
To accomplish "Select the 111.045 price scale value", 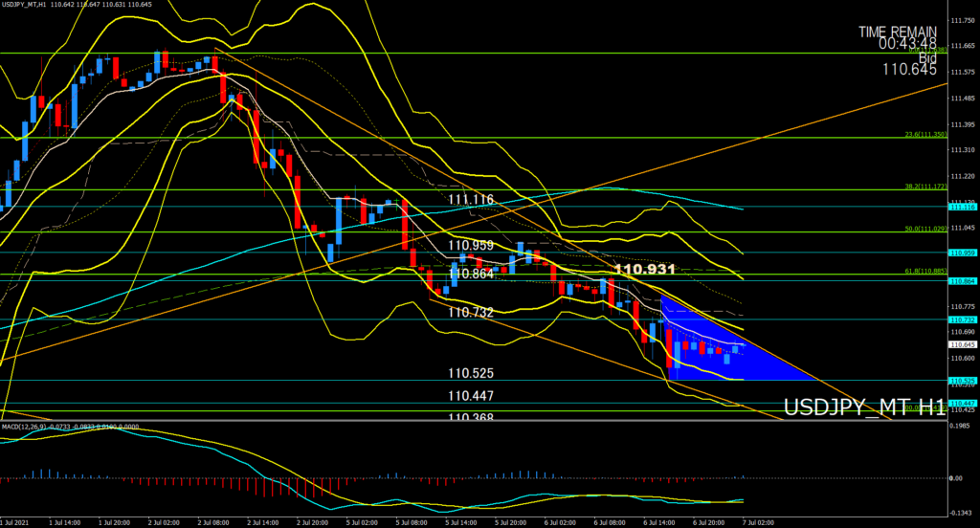I will click(963, 228).
